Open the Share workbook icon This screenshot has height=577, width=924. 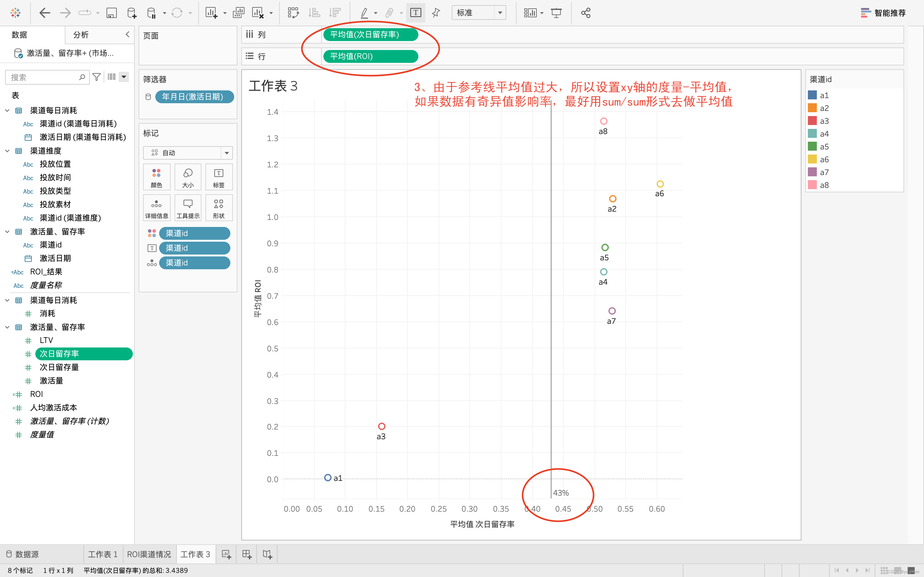[x=585, y=13]
